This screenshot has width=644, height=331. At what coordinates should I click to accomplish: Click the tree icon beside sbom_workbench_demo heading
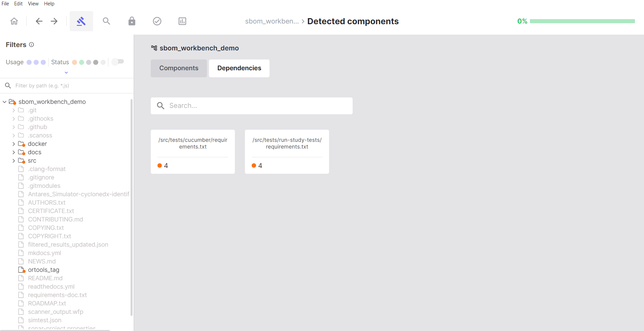[x=154, y=48]
